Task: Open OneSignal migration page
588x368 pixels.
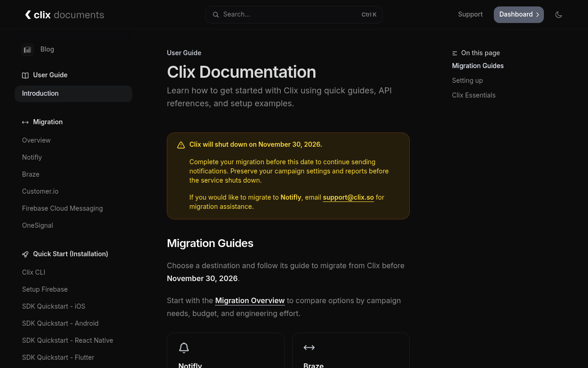Action: coord(38,225)
